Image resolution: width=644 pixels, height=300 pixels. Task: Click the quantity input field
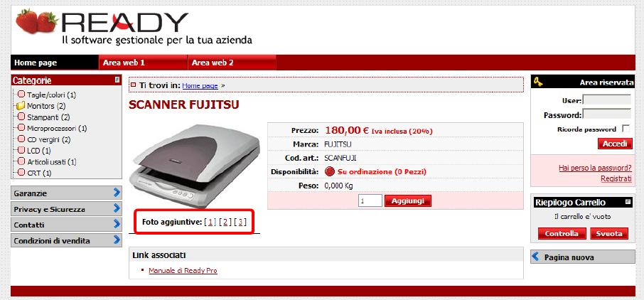[x=370, y=201]
